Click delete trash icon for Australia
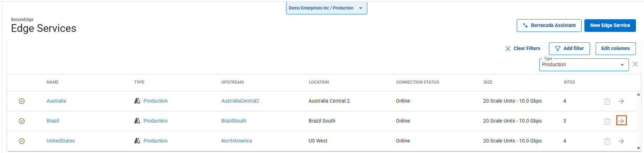The width and height of the screenshot is (644, 153). (x=607, y=101)
